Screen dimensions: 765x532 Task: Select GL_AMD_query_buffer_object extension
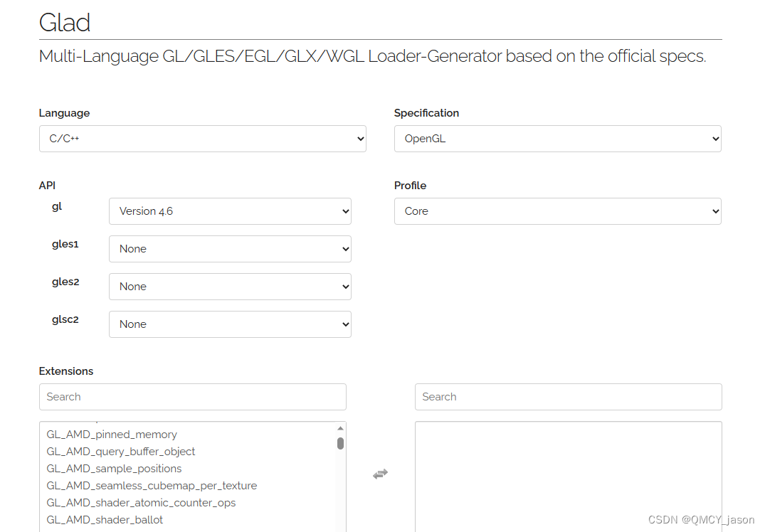pyautogui.click(x=120, y=452)
